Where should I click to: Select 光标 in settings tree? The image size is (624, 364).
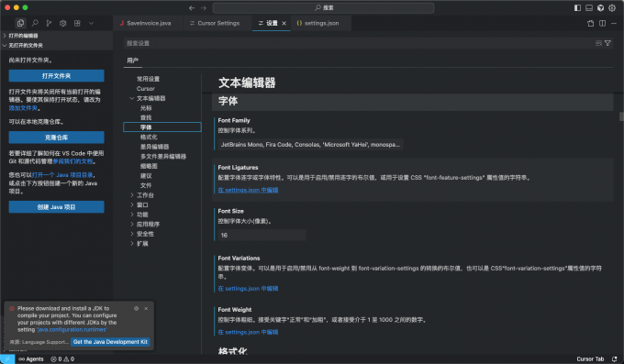[x=146, y=108]
